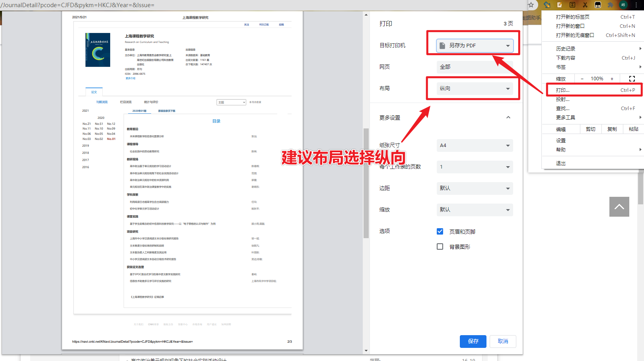Choose 查找... in the Chrome menu
The width and height of the screenshot is (644, 361).
pos(593,108)
